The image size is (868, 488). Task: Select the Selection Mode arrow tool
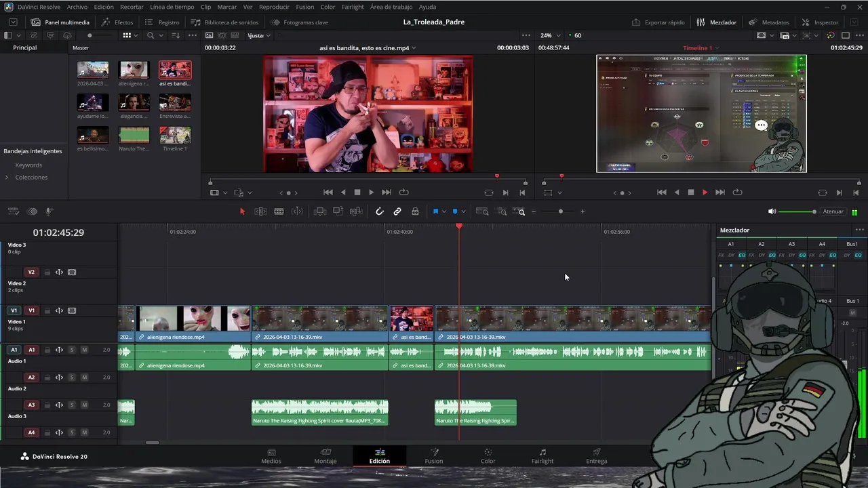click(242, 211)
